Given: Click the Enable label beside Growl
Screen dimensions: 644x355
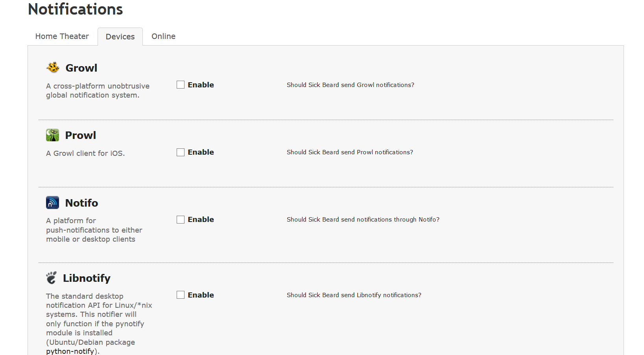Looking at the screenshot, I should point(201,85).
